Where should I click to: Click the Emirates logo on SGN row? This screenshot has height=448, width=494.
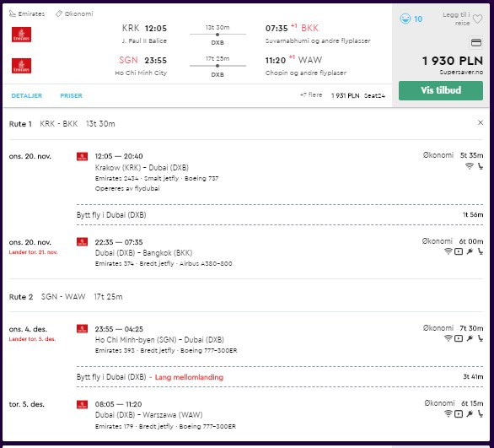pos(21,66)
